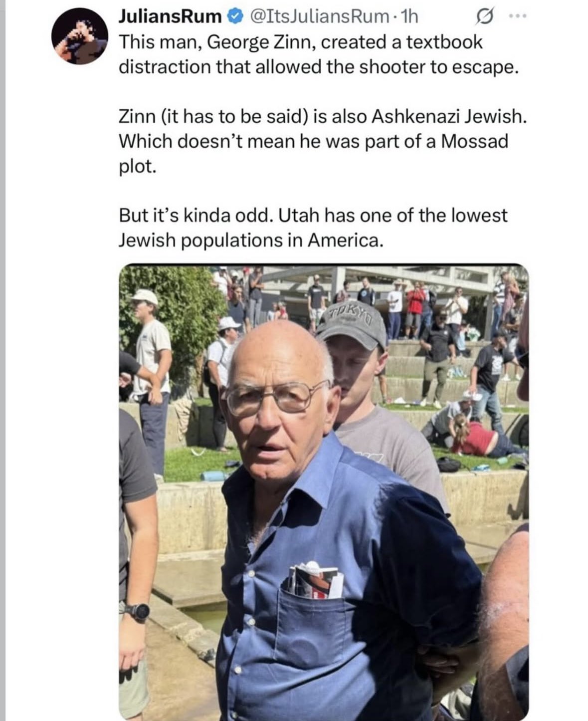Image resolution: width=588 pixels, height=721 pixels.
Task: Select the paragraph starting 'This man'
Action: pyautogui.click(x=319, y=54)
